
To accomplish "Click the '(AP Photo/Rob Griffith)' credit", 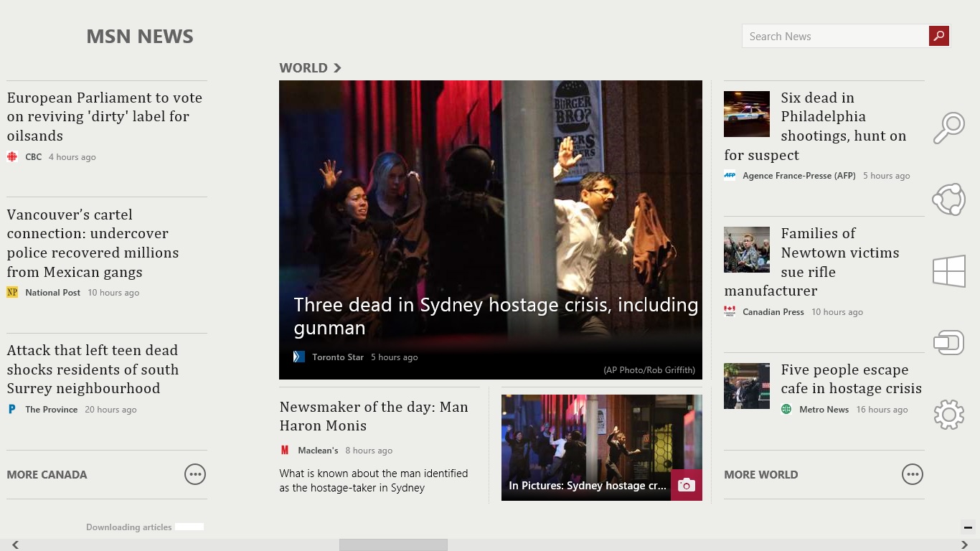I will pos(649,370).
